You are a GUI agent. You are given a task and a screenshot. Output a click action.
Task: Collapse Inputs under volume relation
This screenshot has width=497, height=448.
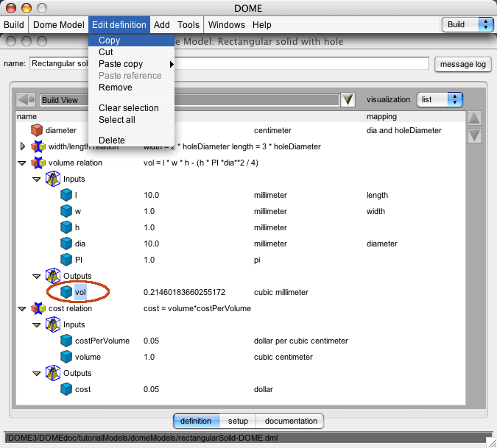[x=37, y=179]
